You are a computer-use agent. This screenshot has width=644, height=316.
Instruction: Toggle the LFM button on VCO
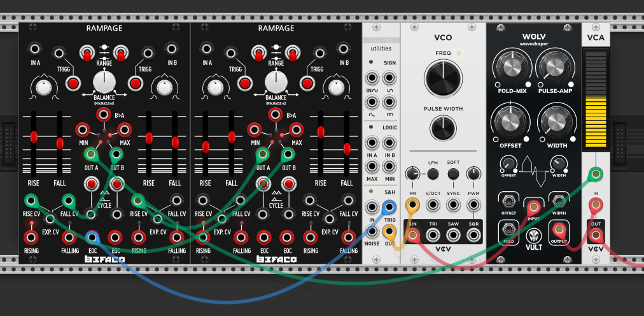coord(433,174)
